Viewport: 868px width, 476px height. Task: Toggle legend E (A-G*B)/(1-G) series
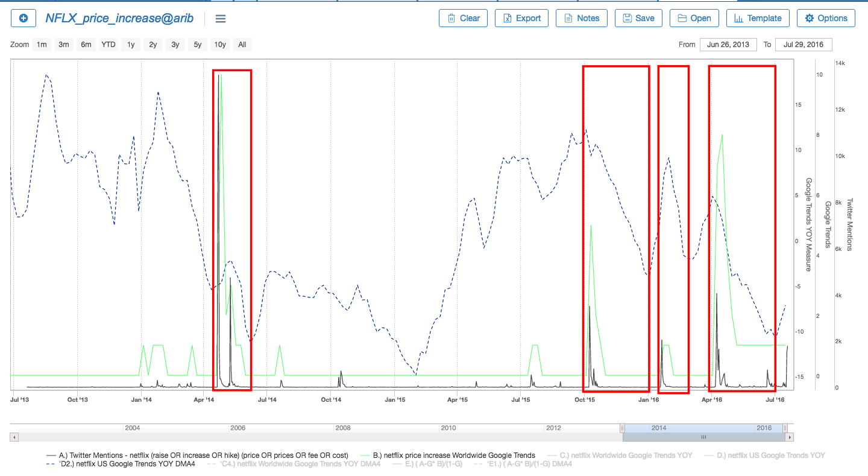(427, 464)
